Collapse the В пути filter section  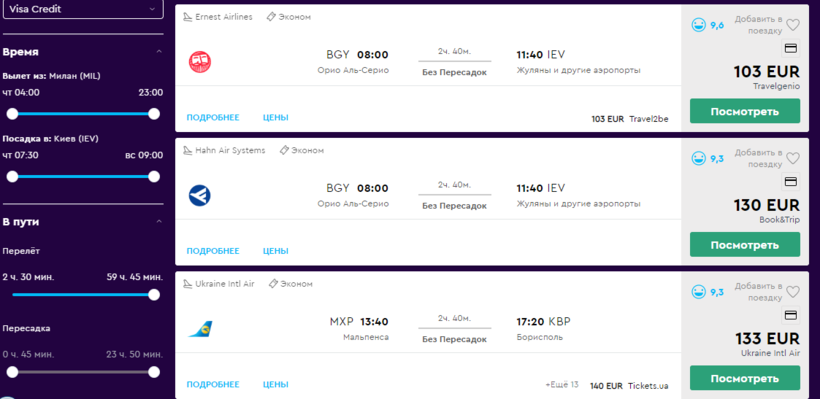tap(159, 222)
